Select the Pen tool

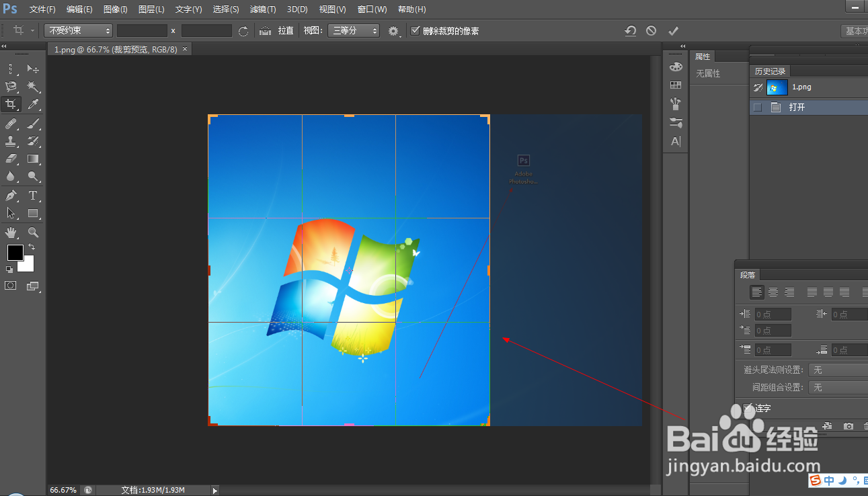(11, 196)
